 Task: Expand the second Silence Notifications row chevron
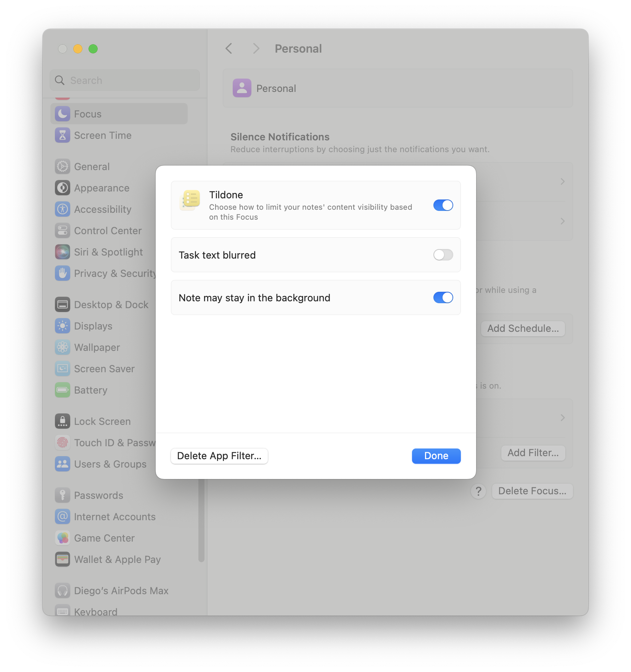click(562, 221)
